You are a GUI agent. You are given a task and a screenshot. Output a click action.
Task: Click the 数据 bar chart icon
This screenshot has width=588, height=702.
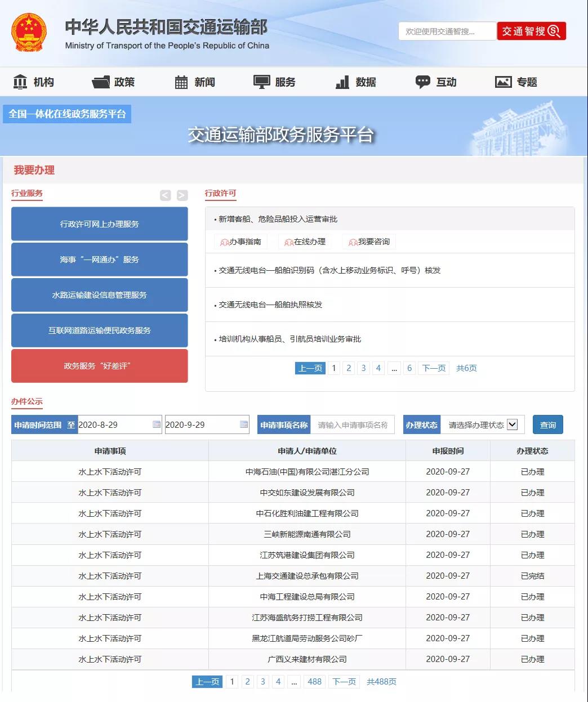pyautogui.click(x=342, y=82)
